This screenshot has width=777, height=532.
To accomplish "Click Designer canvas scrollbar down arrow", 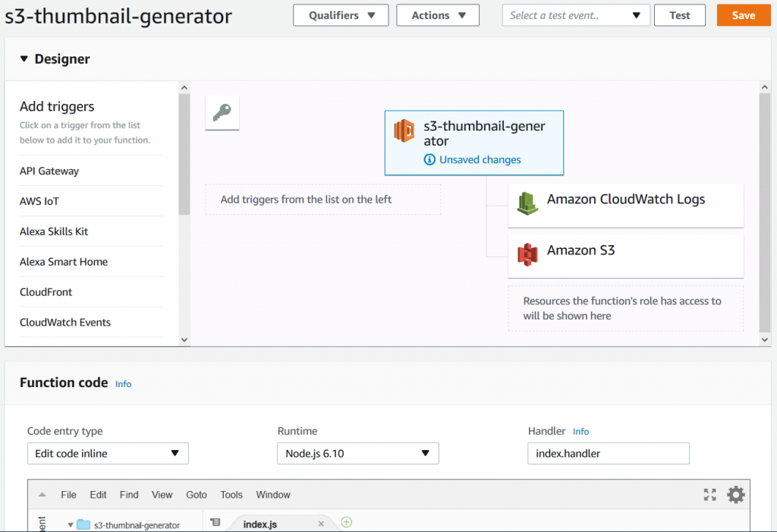I will [x=765, y=340].
